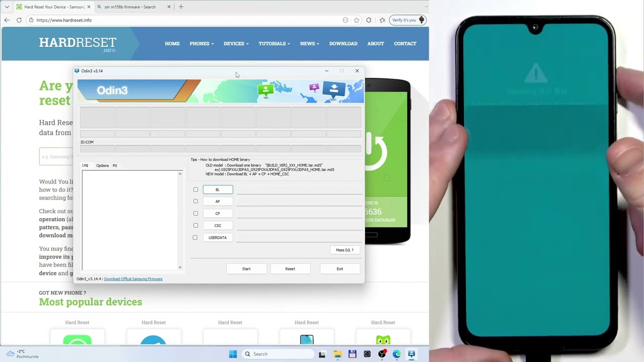Browse for file with USERDATA button

(218, 237)
